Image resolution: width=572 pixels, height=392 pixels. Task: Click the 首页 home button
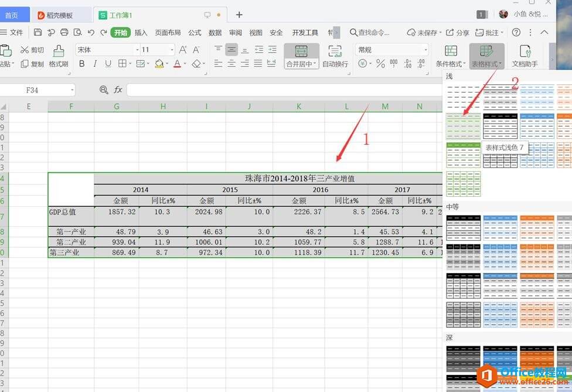coord(12,15)
